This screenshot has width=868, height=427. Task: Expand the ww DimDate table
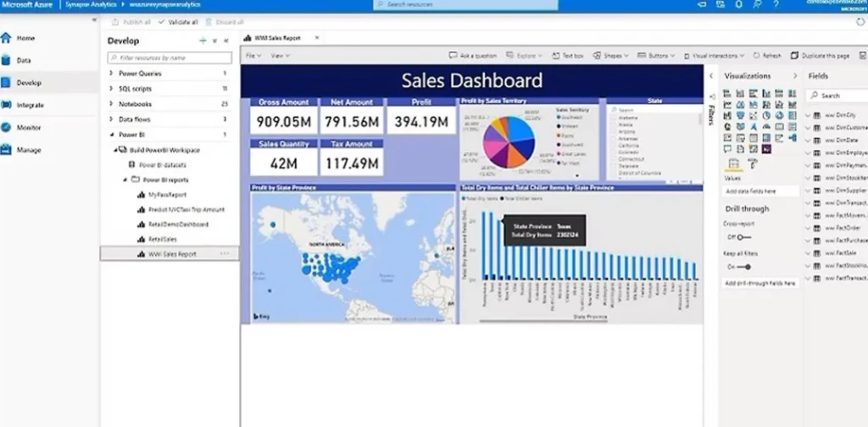[808, 140]
